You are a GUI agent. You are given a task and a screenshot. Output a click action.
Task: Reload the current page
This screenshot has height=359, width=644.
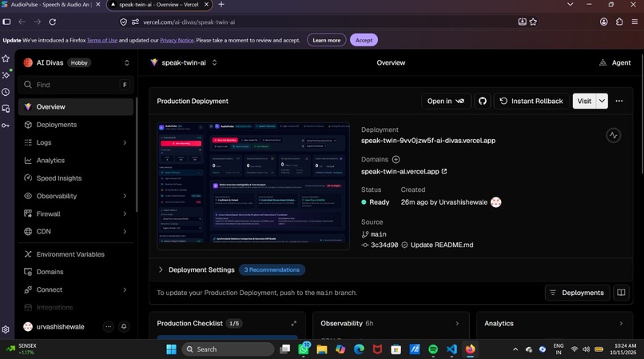[x=53, y=22]
